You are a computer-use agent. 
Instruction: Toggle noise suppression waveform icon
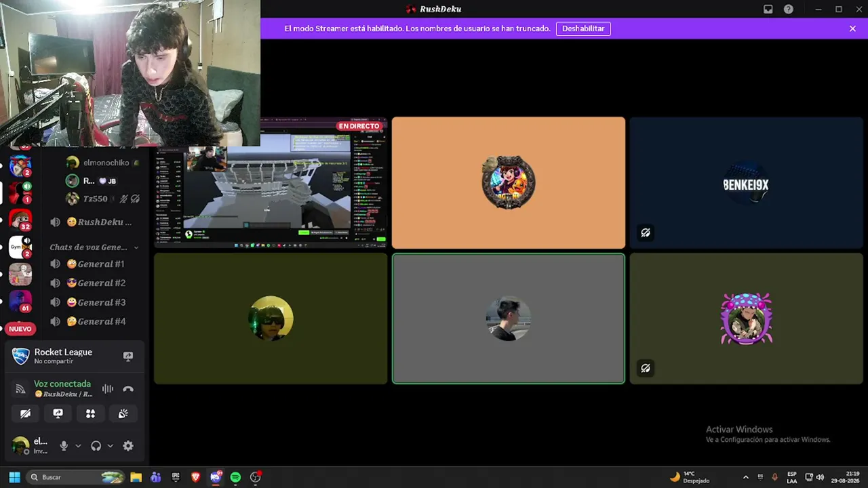point(108,389)
